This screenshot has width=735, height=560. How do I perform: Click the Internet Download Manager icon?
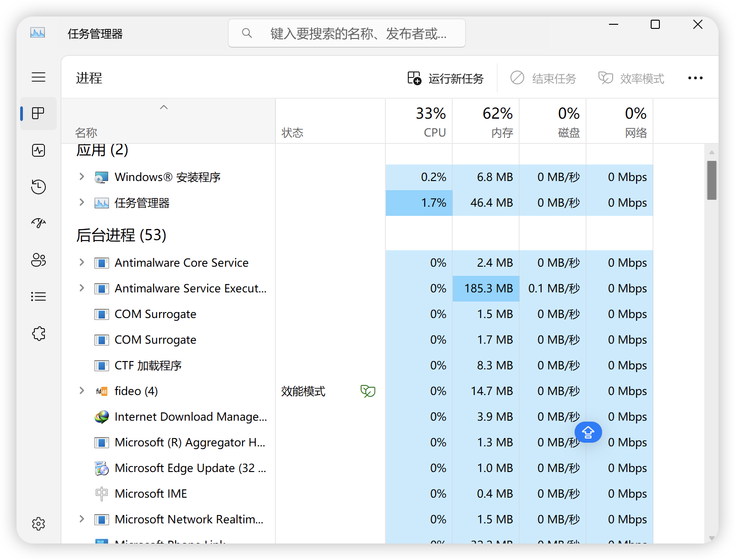[x=101, y=417]
